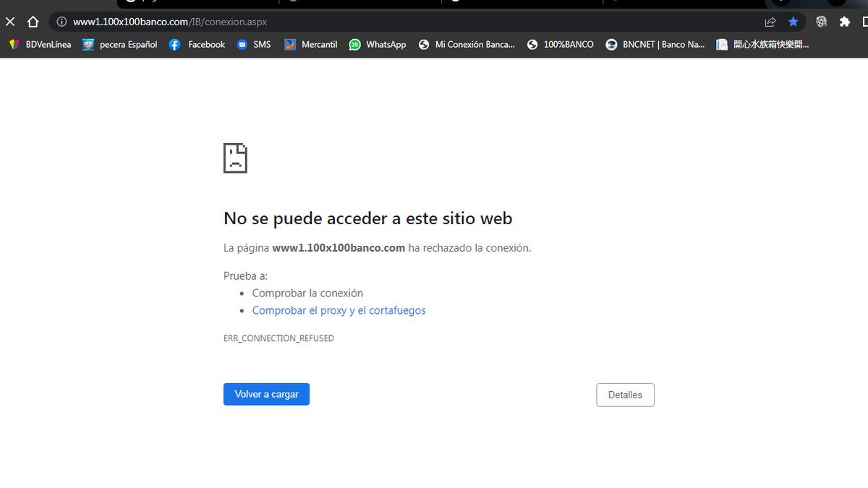
Task: Open the pecera Español bookmark
Action: pyautogui.click(x=120, y=45)
